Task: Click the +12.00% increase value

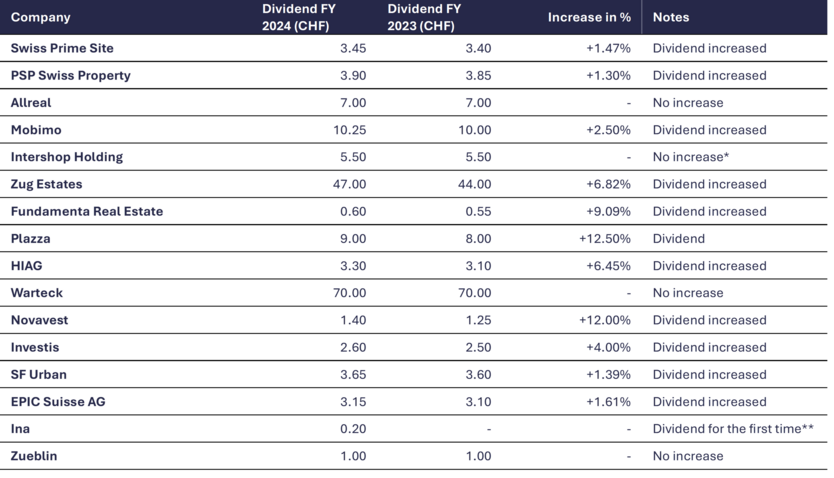Action: tap(605, 320)
